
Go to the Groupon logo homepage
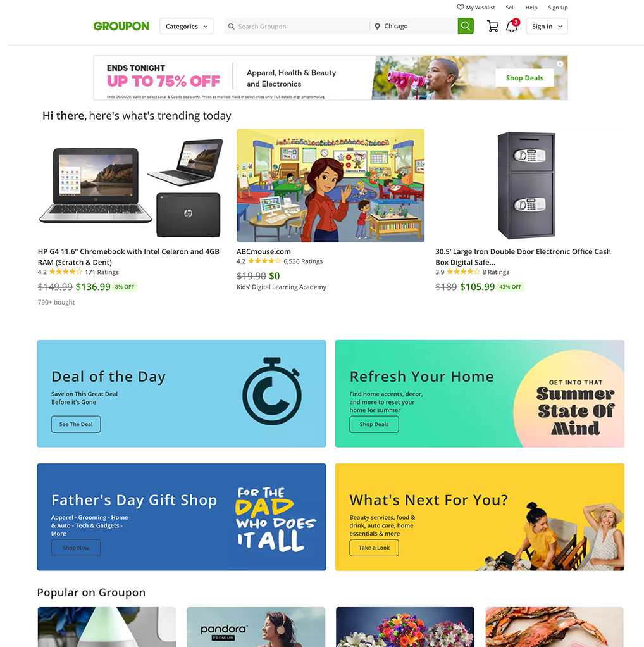tap(121, 26)
